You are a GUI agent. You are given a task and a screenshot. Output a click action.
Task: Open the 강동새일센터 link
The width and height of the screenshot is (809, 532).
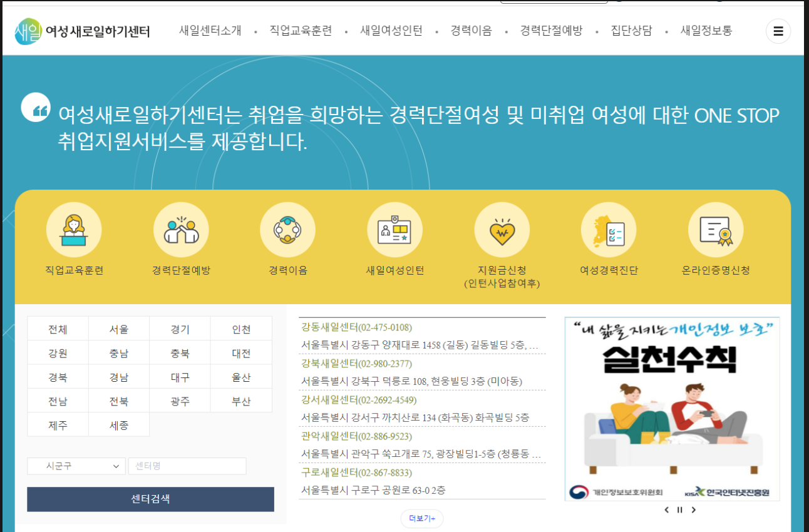(356, 327)
